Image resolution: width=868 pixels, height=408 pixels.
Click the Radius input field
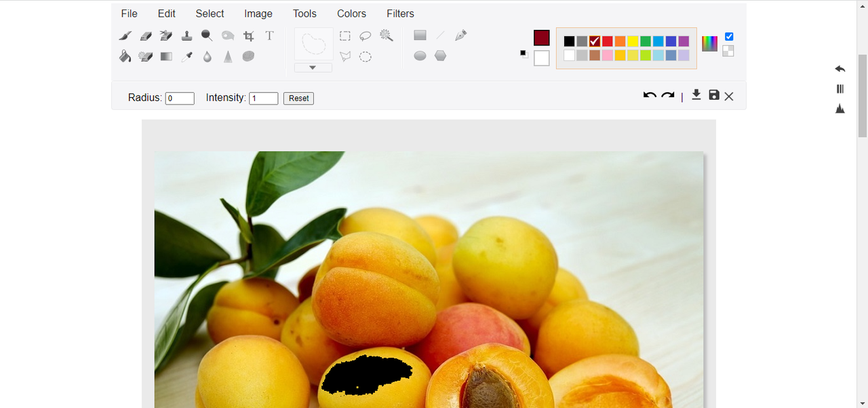tap(180, 98)
